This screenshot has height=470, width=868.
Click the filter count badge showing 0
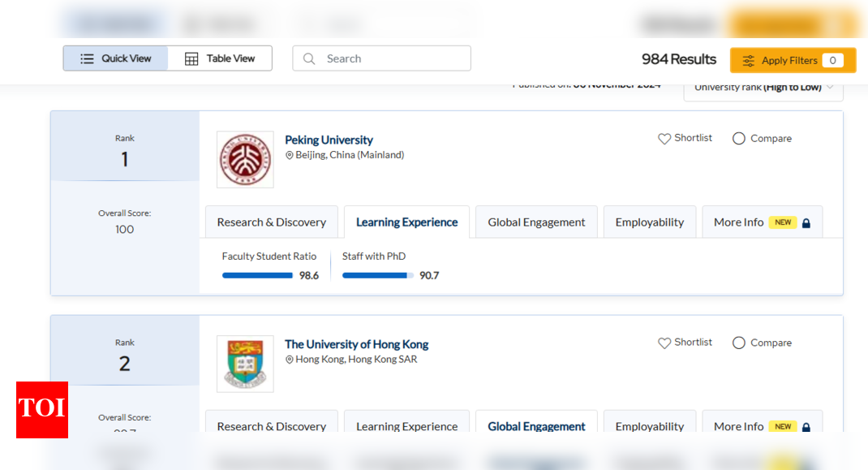pos(832,60)
